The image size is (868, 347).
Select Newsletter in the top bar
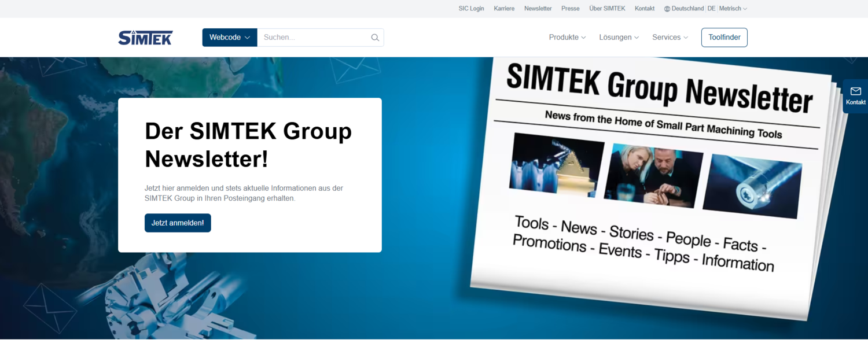[x=538, y=9]
